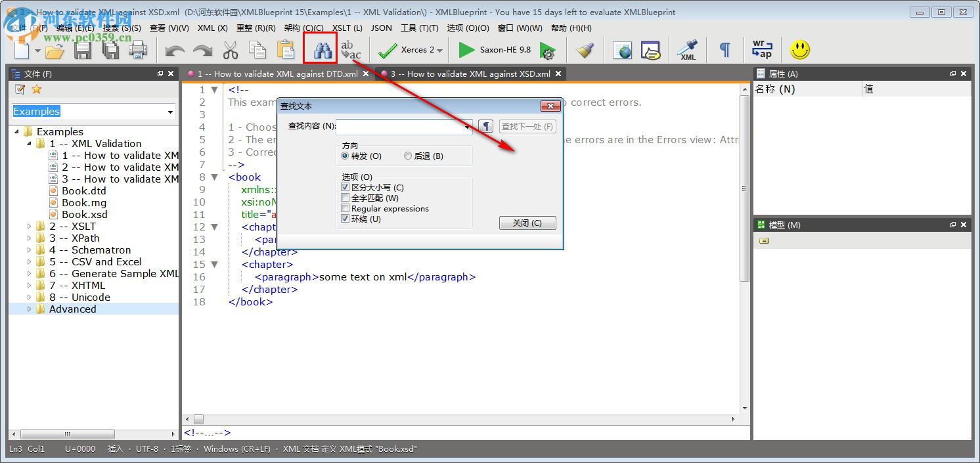980x463 pixels.
Task: Open XSLT processor settings gear icon
Action: [548, 51]
